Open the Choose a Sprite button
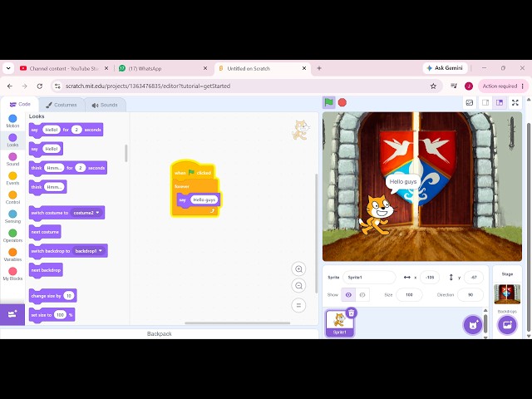The height and width of the screenshot is (399, 532). click(473, 325)
